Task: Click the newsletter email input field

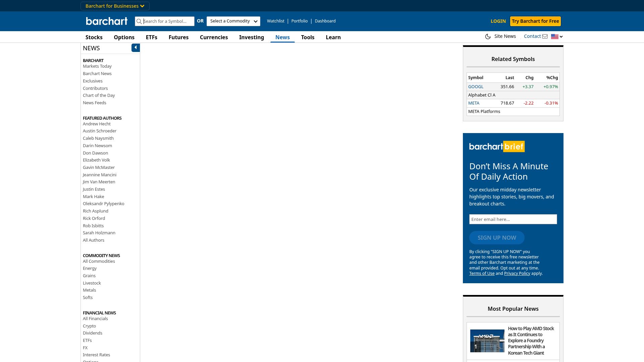Action: 513,219
